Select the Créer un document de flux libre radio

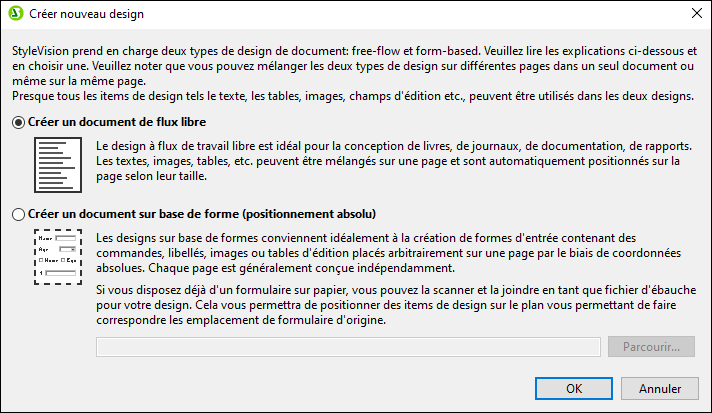point(18,123)
